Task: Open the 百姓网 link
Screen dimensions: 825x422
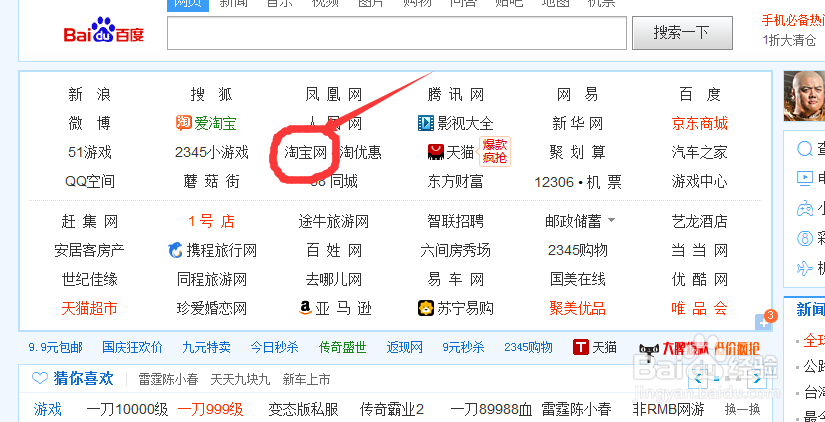Action: point(334,250)
